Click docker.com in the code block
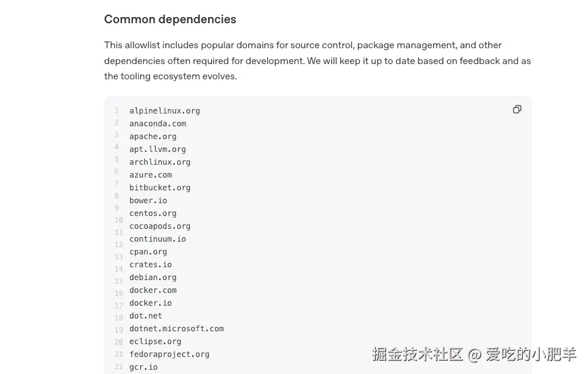588x374 pixels. pos(152,290)
